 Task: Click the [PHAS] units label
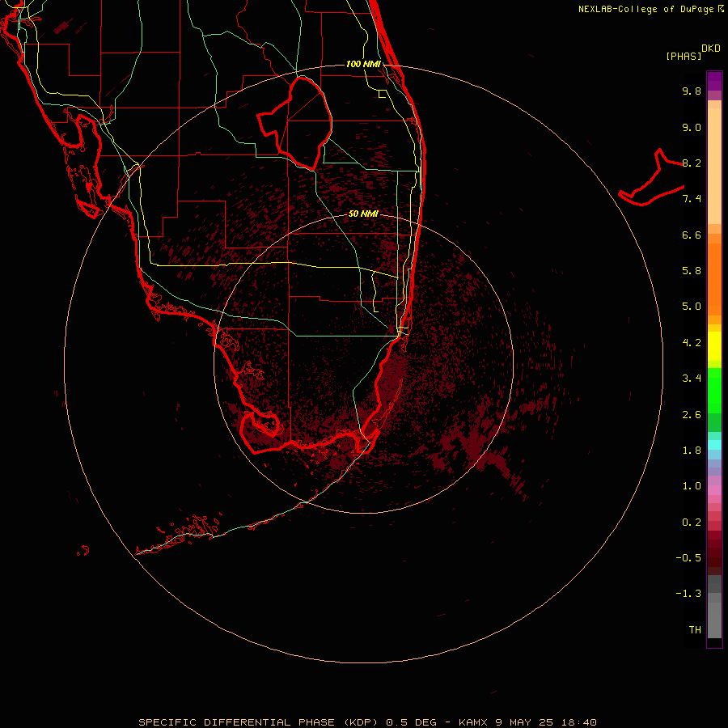[x=684, y=56]
